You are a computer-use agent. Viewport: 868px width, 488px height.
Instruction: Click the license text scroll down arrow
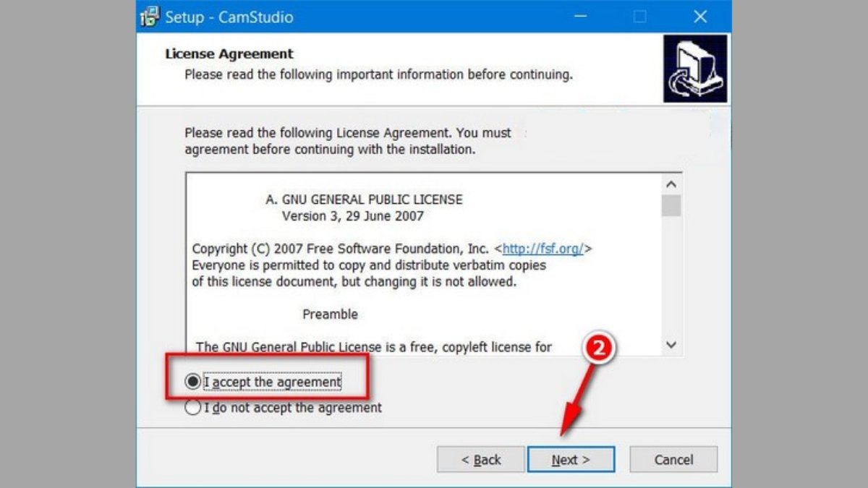672,345
